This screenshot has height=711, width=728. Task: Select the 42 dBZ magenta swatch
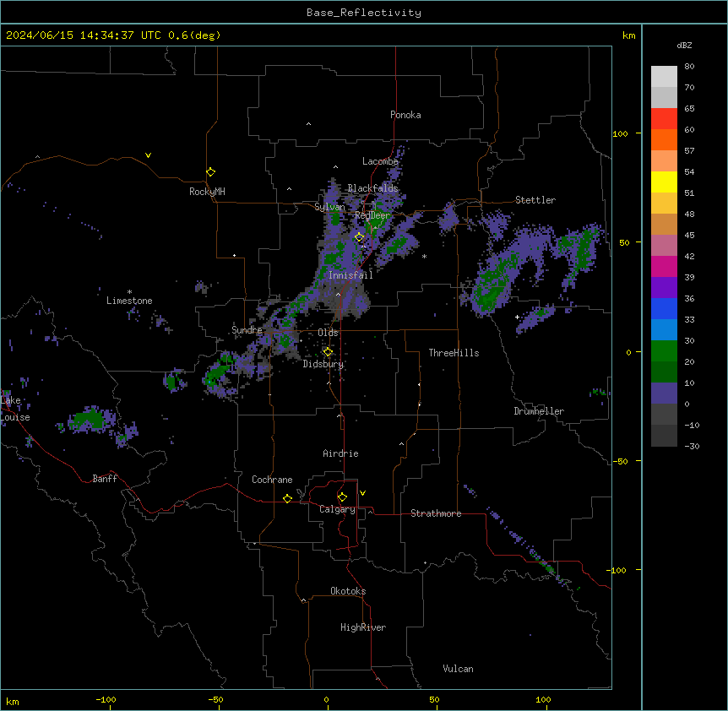(x=664, y=266)
